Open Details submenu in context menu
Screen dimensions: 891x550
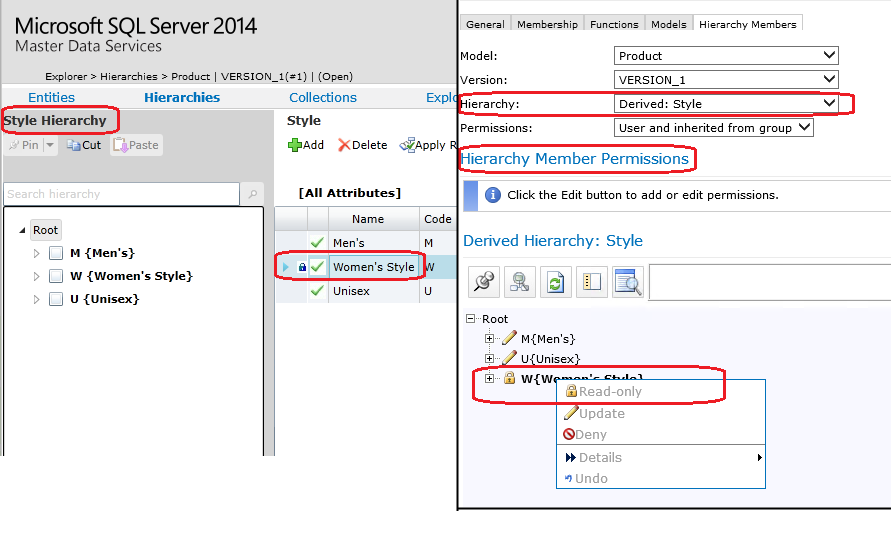[x=661, y=457]
